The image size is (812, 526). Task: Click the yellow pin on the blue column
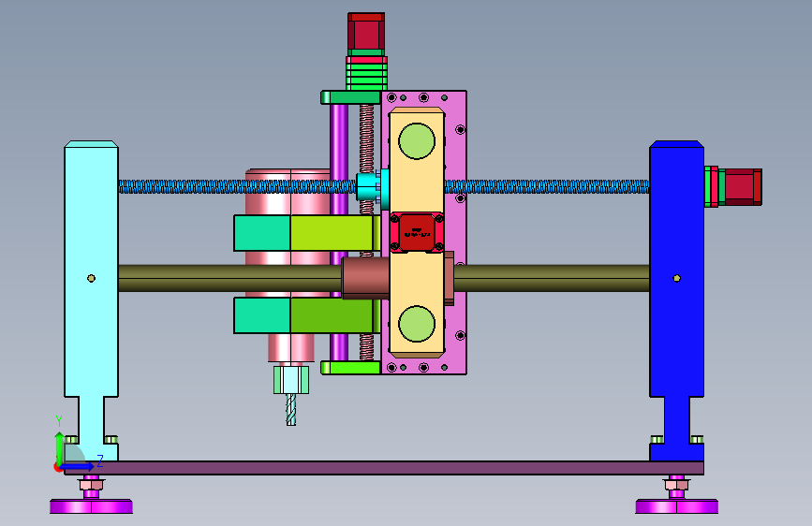pos(676,278)
